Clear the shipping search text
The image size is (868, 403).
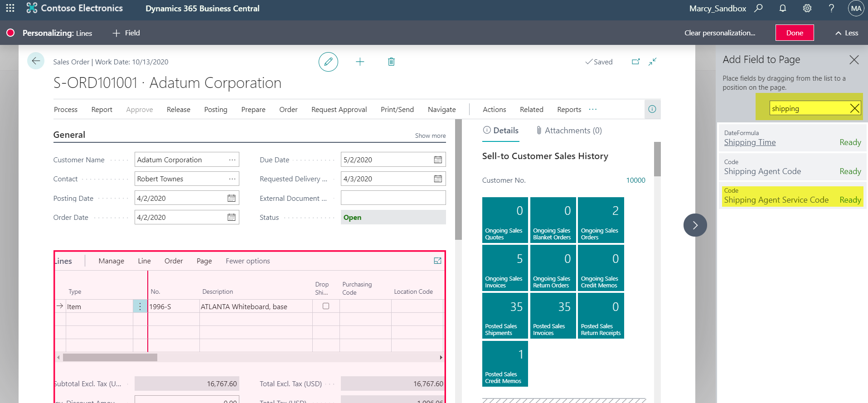[x=854, y=108]
